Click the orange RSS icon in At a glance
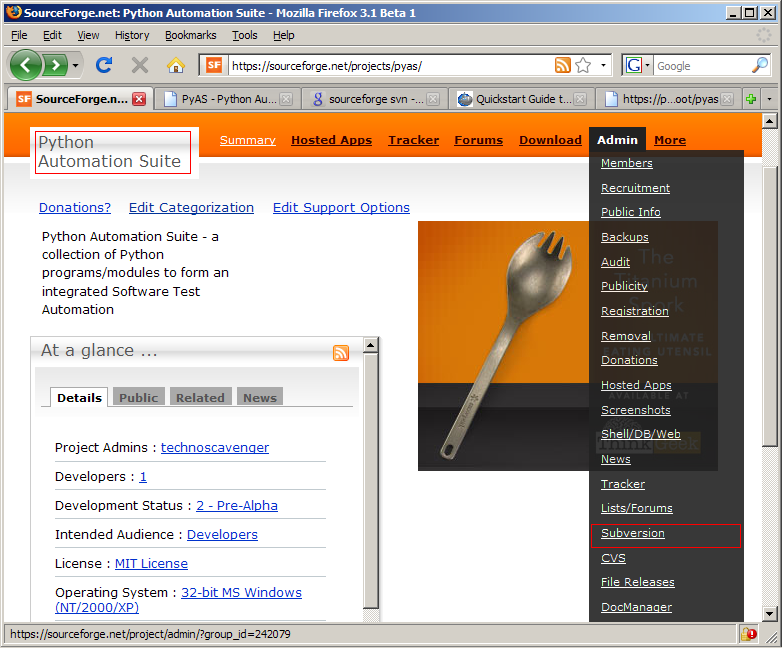 click(341, 353)
